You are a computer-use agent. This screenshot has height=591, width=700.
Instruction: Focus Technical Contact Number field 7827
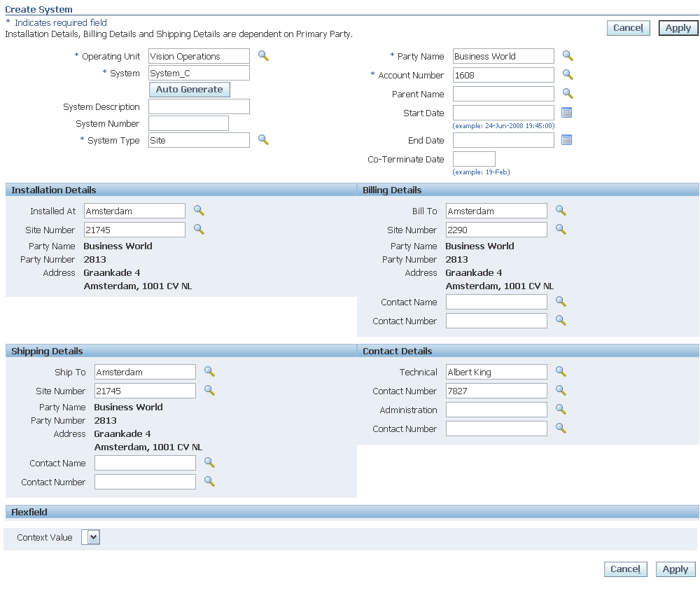point(496,391)
